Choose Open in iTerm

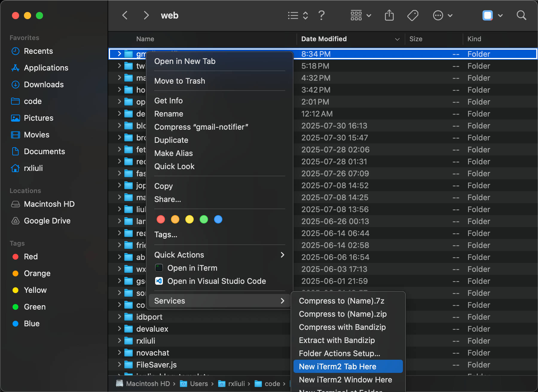219,268
